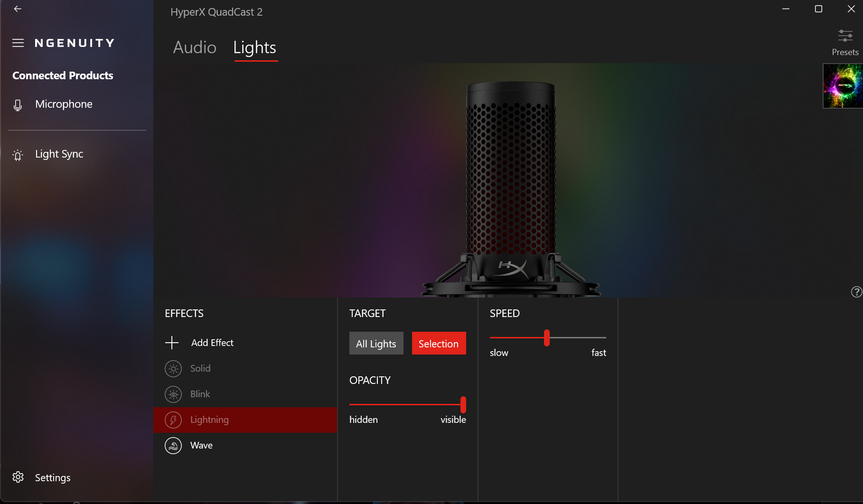Click the microphone image in preview
863x504 pixels.
pos(511,190)
